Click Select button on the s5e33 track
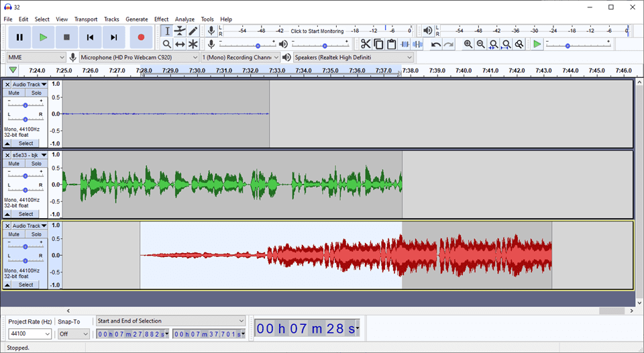Viewport: 644px width, 353px height. [x=25, y=214]
